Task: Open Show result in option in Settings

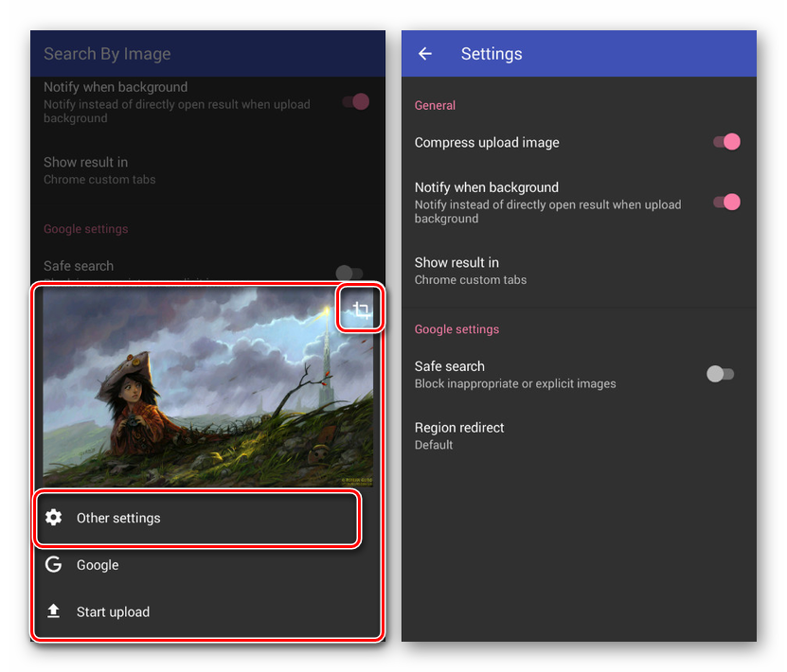Action: [471, 271]
